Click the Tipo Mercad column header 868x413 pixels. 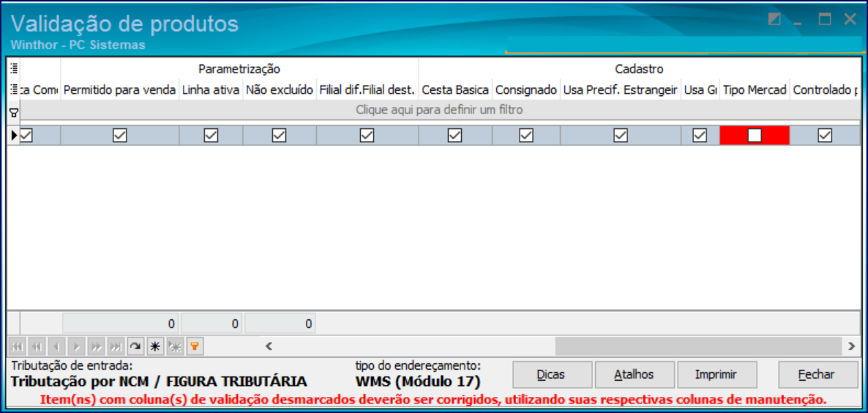755,89
